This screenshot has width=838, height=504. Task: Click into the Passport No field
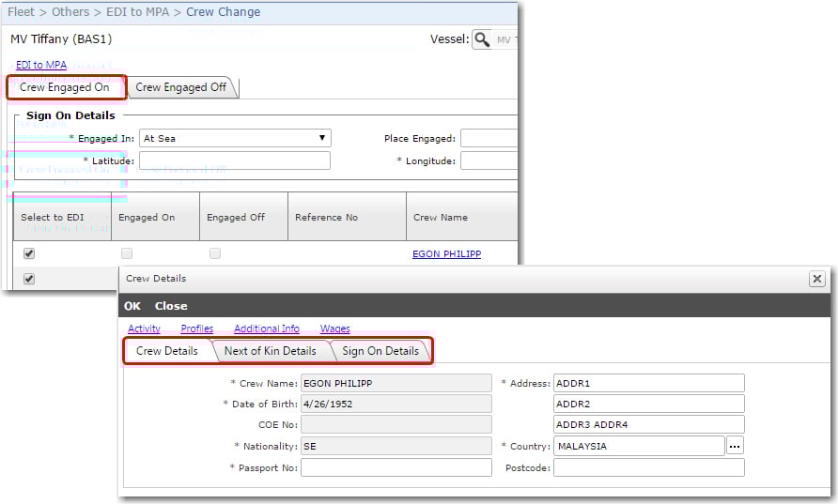396,467
